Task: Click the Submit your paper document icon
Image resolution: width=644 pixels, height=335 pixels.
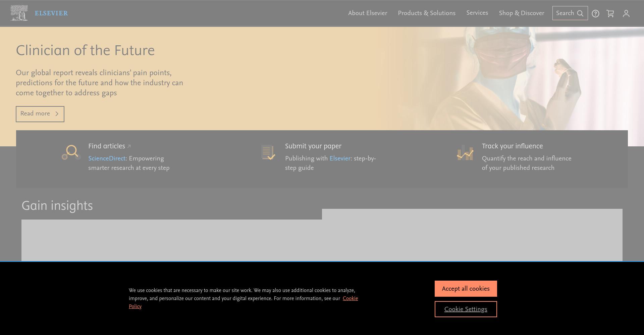Action: pyautogui.click(x=268, y=152)
